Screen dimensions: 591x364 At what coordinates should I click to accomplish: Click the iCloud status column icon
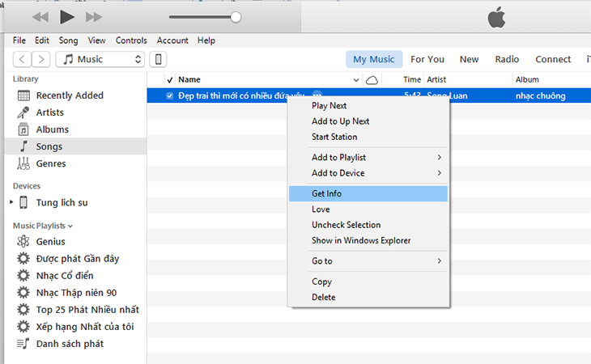[372, 80]
